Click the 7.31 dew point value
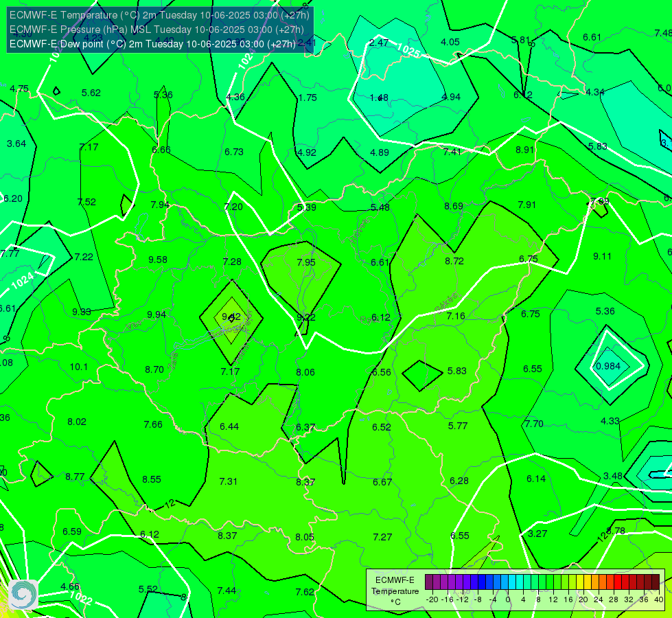 [x=229, y=481]
